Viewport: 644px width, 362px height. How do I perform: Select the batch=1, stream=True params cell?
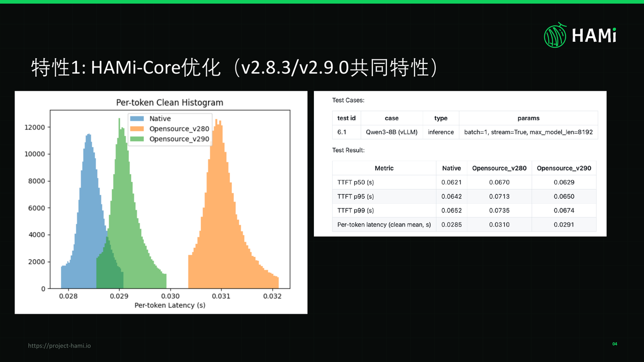click(528, 132)
